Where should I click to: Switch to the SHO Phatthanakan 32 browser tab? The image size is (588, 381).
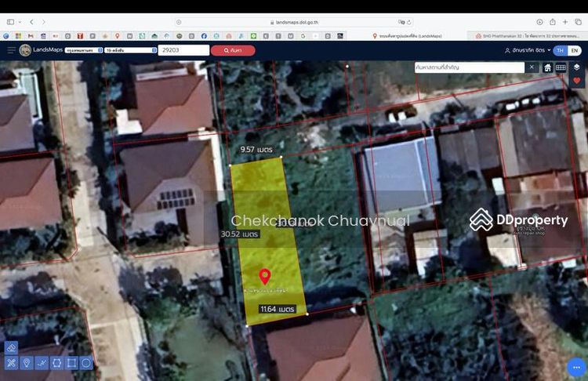(x=526, y=36)
